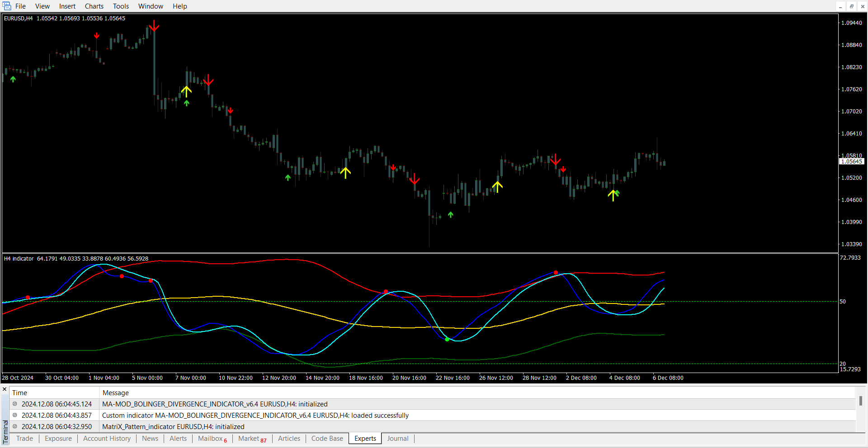Close the Terminal panel with the X

pos(5,389)
